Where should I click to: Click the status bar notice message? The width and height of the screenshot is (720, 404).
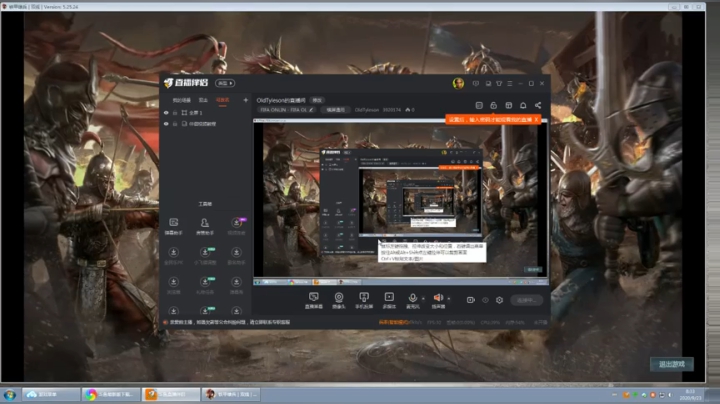point(229,322)
